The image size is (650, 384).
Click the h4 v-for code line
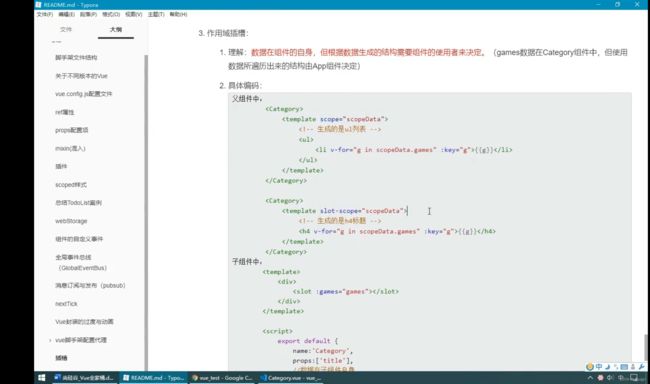(397, 231)
